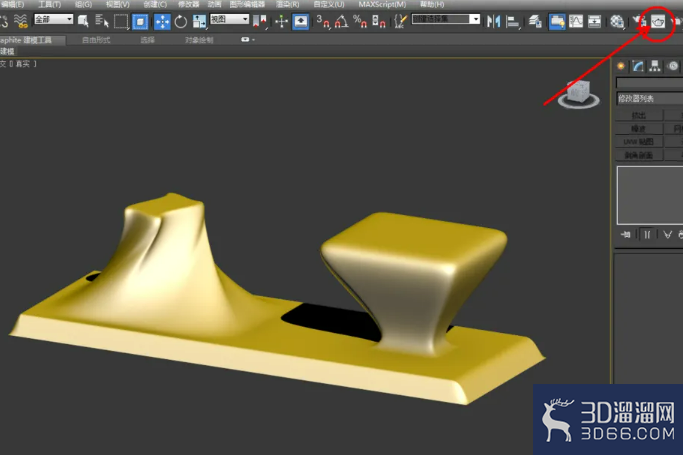The image size is (683, 455).
Task: Choose the Select Object tool
Action: tap(83, 21)
